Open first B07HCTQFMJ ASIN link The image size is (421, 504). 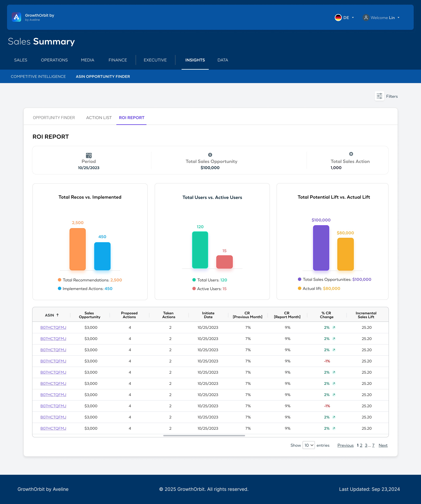[53, 327]
